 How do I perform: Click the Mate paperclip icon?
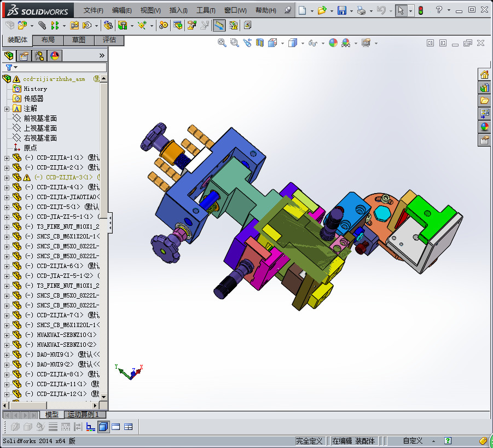click(x=42, y=25)
